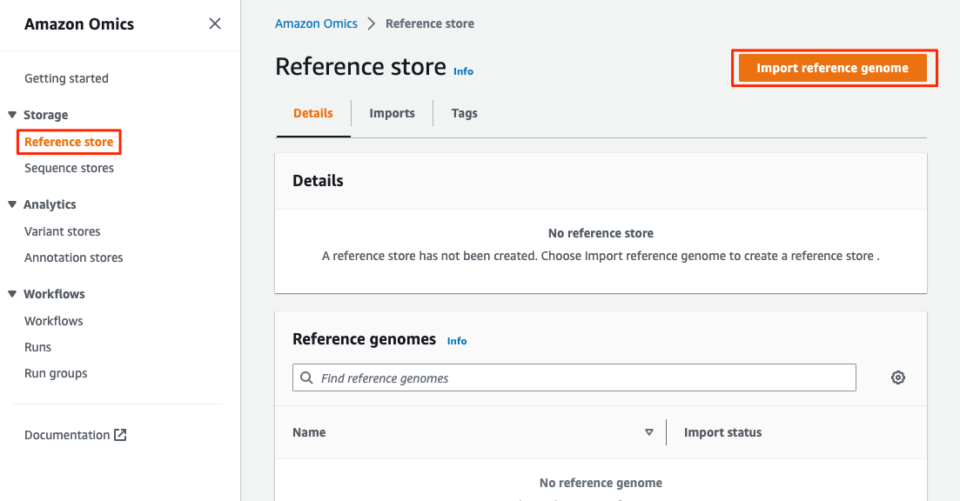The image size is (960, 501).
Task: Click the Name column header
Action: (309, 432)
